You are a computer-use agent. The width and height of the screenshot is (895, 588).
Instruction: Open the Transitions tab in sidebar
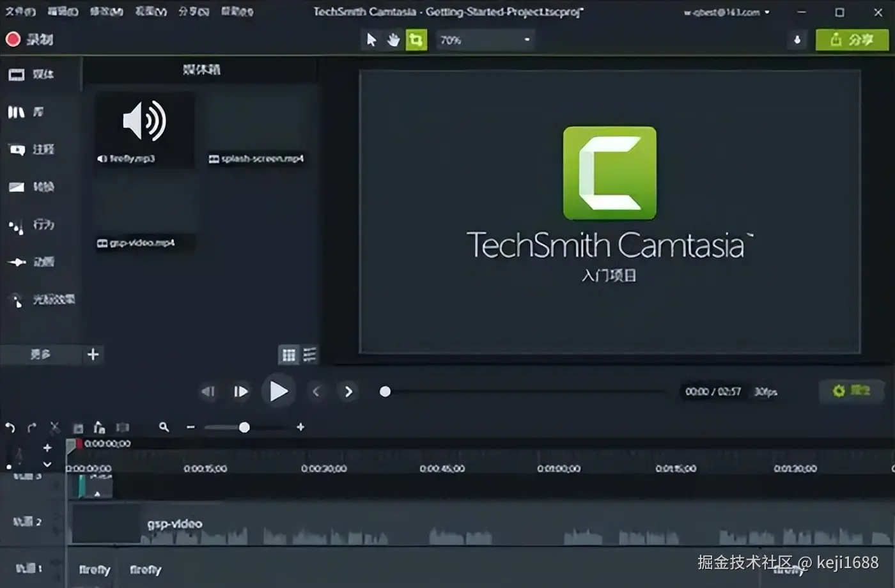tap(41, 187)
